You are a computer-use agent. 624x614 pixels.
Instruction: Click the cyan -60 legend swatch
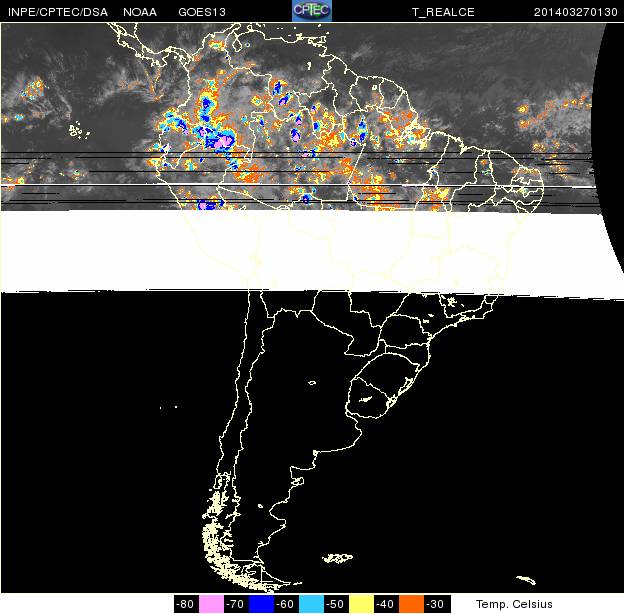pyautogui.click(x=311, y=604)
